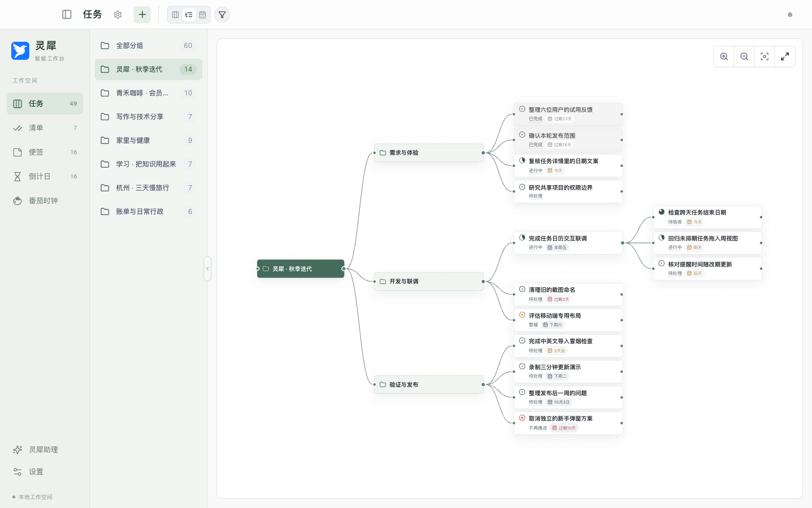Fit mind map to view icon
This screenshot has height=508, width=812.
765,56
